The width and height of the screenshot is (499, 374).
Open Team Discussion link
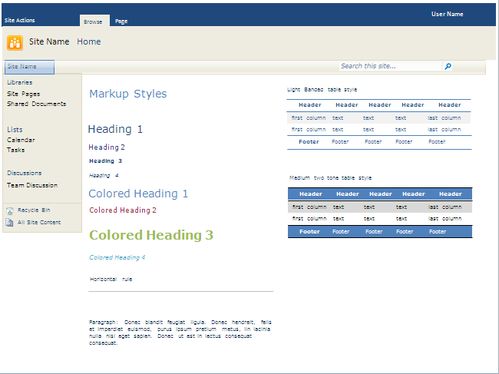(32, 185)
